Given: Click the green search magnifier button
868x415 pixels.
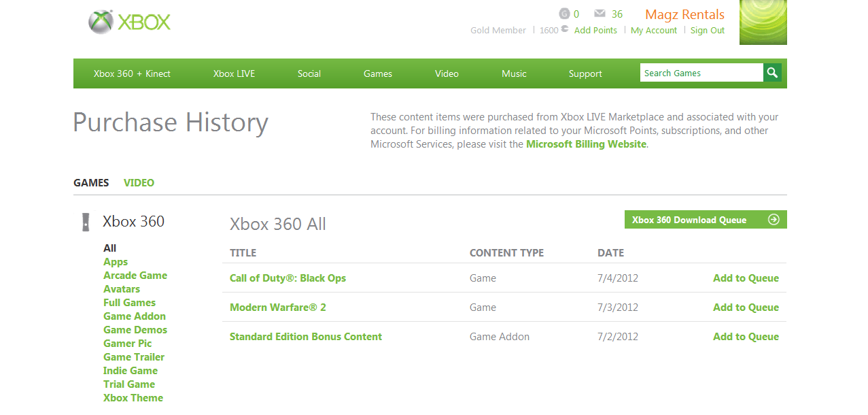Looking at the screenshot, I should coord(772,73).
